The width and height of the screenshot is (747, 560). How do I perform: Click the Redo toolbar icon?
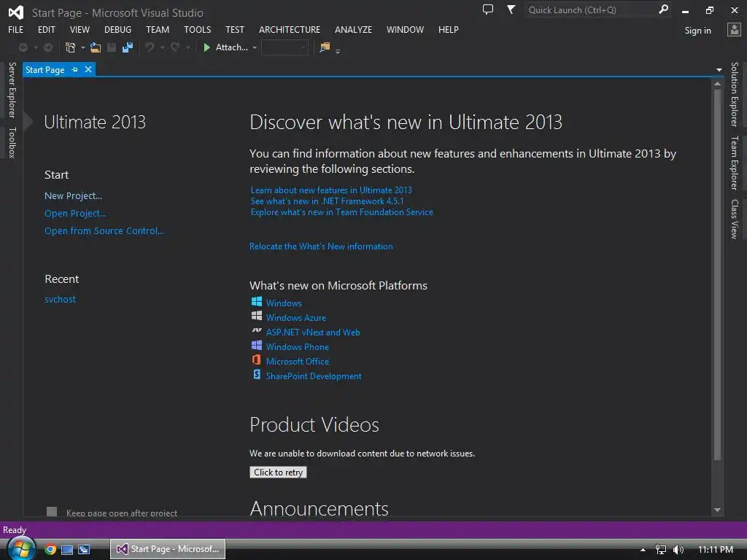click(x=175, y=47)
